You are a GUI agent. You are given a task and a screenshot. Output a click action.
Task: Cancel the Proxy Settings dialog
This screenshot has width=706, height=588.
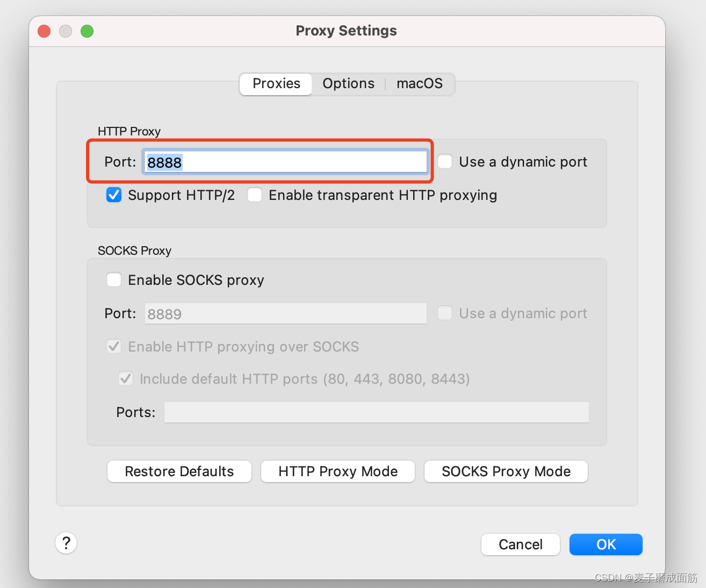click(x=521, y=544)
